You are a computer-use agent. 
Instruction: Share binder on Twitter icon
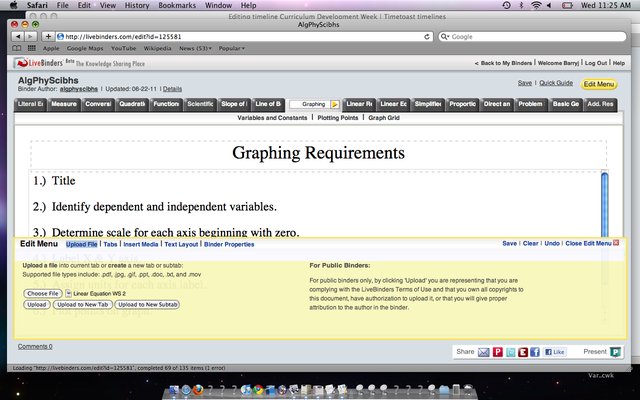(511, 352)
